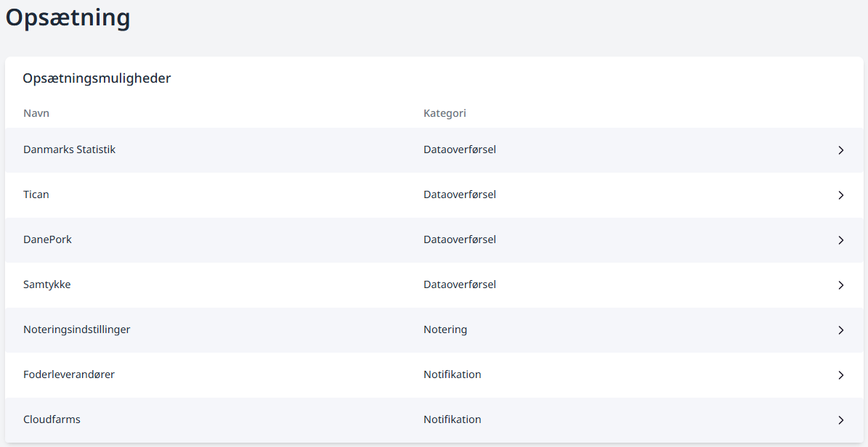The image size is (868, 447).
Task: Click the Kategori column header
Action: click(x=445, y=113)
